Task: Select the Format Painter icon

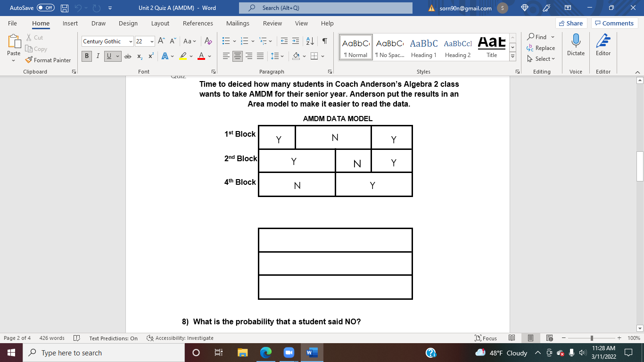Action: pos(28,60)
